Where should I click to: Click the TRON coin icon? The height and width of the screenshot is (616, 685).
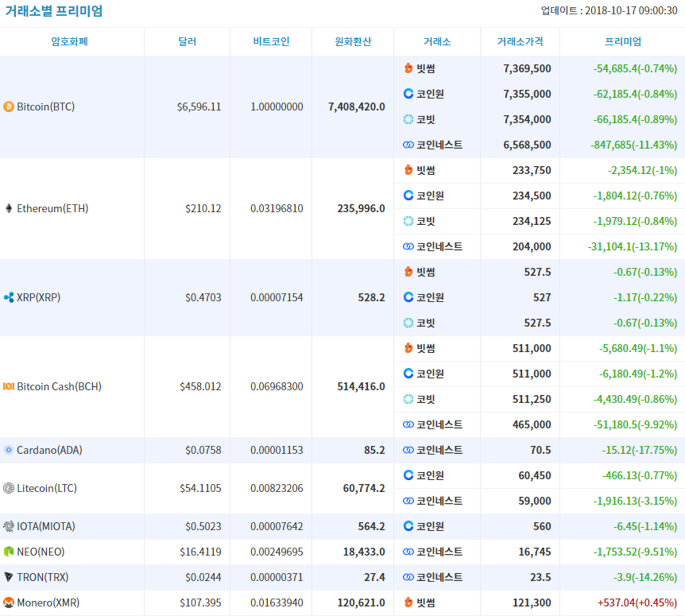(x=9, y=577)
